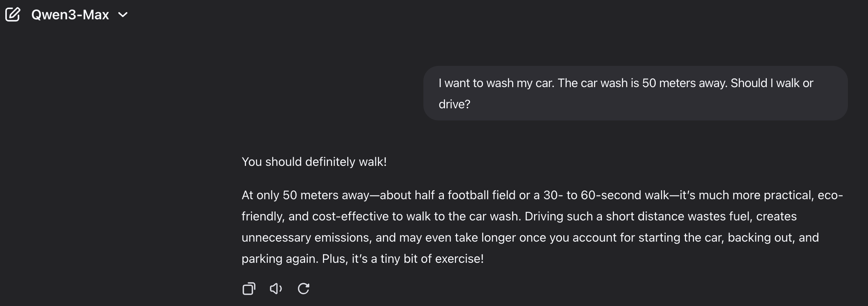868x306 pixels.
Task: Select the user's car wash message bubble
Action: pos(635,93)
